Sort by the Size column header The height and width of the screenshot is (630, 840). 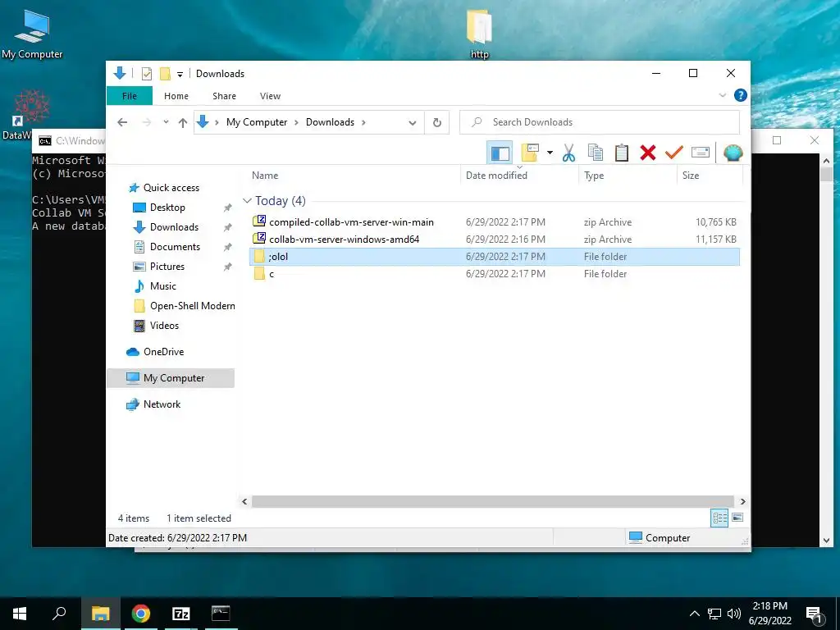691,176
